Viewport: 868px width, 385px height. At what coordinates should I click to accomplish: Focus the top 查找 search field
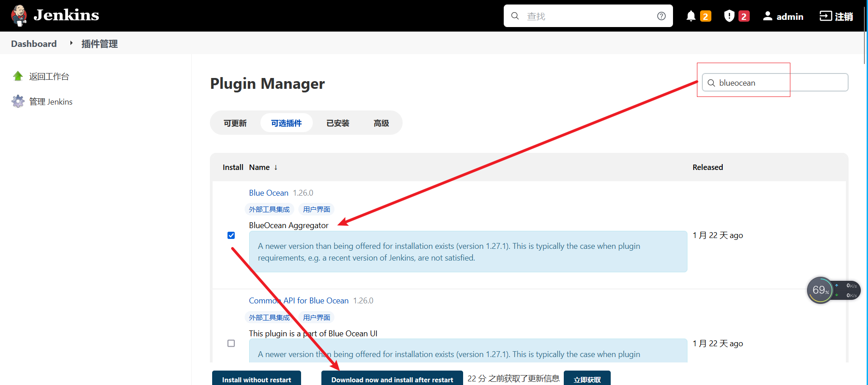(x=588, y=16)
